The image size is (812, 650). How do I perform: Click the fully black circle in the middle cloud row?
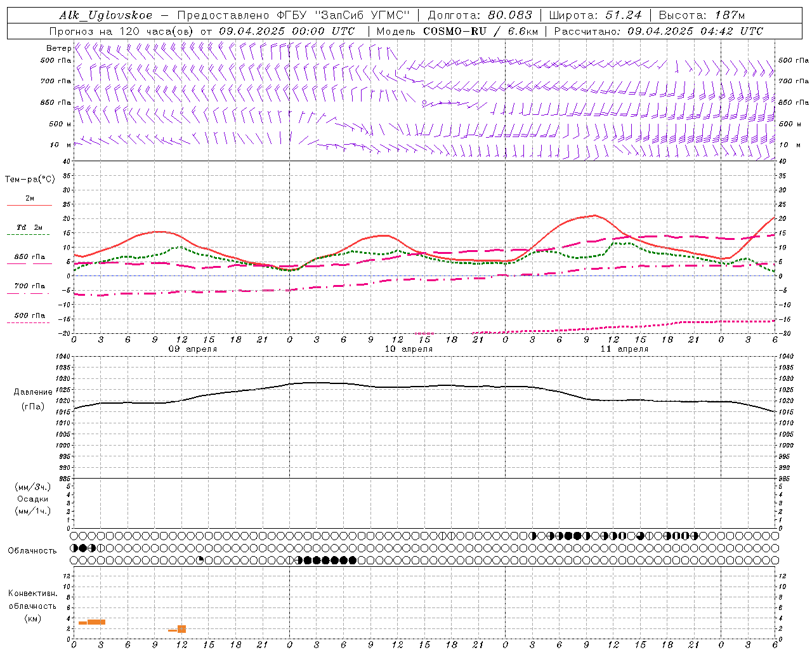pos(83,548)
